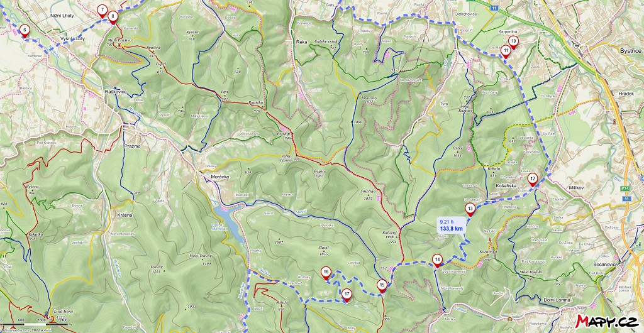Click waypoint marker 12 near Košařiska

pyautogui.click(x=532, y=180)
